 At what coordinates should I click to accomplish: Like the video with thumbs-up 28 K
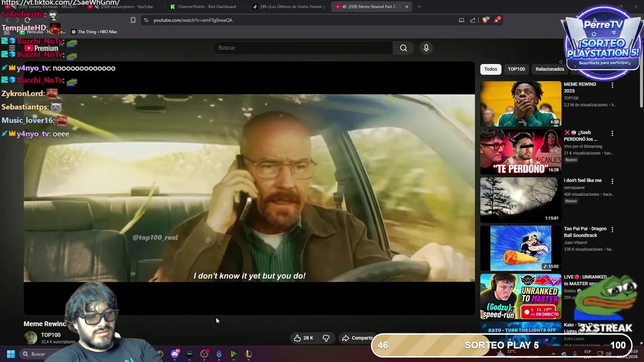tap(303, 338)
